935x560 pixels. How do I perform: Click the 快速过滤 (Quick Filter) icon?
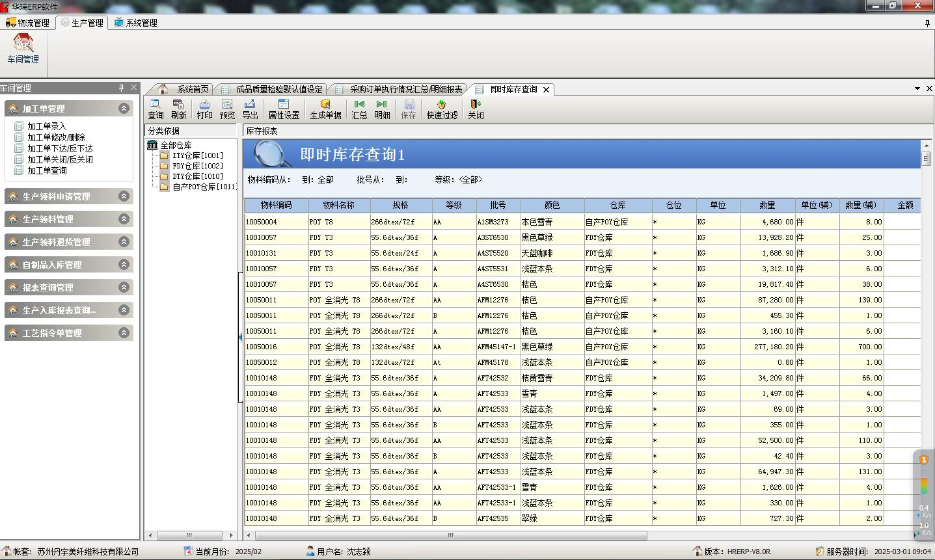442,109
